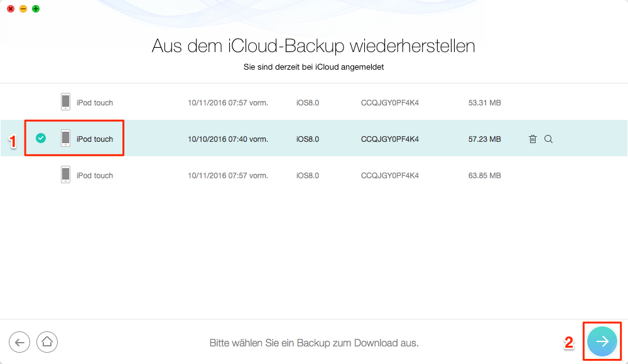628x364 pixels.
Task: Click the 53.31 MB size value
Action: 485,103
